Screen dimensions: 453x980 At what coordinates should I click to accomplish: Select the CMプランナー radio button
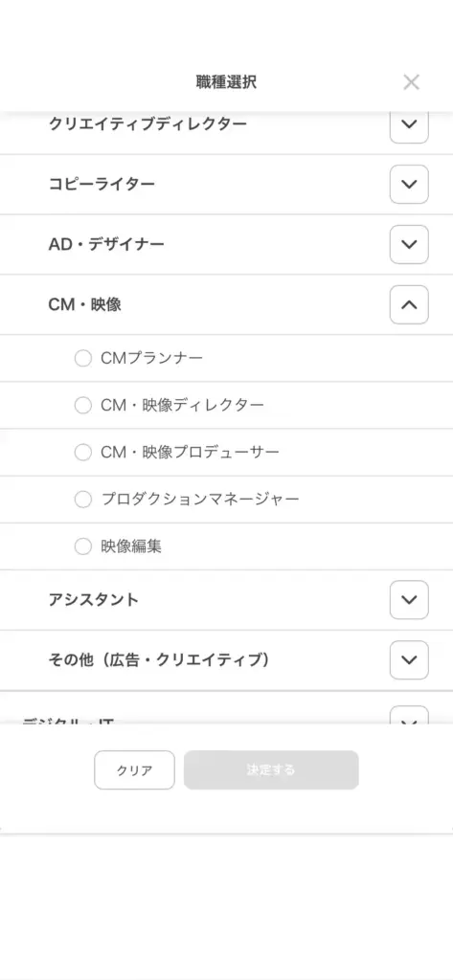[83, 358]
